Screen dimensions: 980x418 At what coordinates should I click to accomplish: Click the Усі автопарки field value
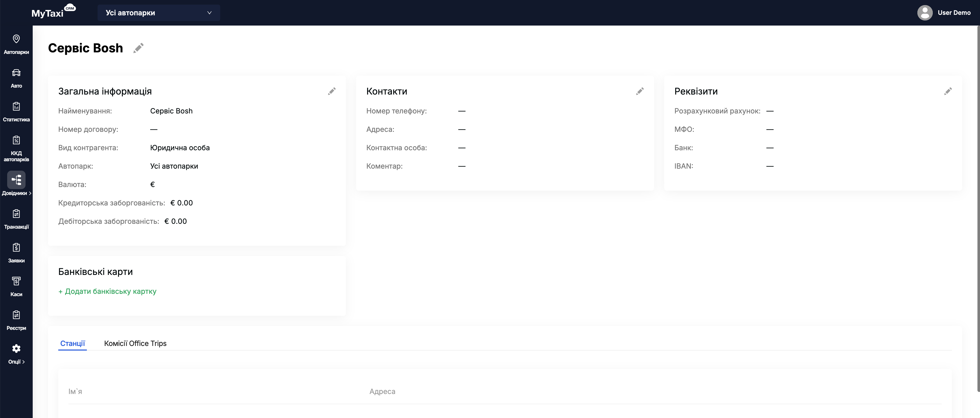click(x=174, y=166)
